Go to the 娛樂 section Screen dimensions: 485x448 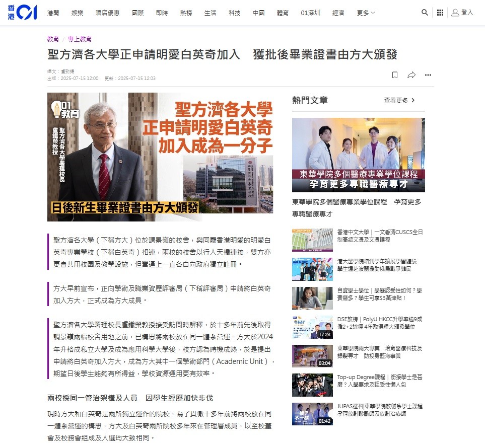78,13
